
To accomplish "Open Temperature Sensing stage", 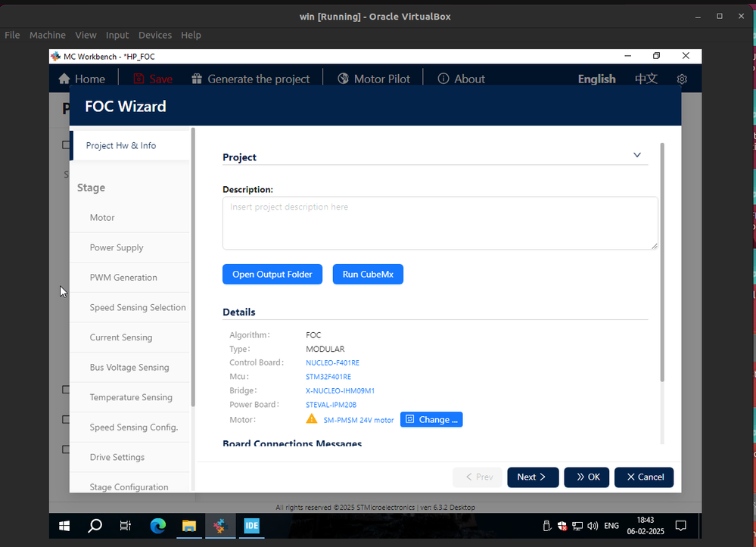I will 130,397.
